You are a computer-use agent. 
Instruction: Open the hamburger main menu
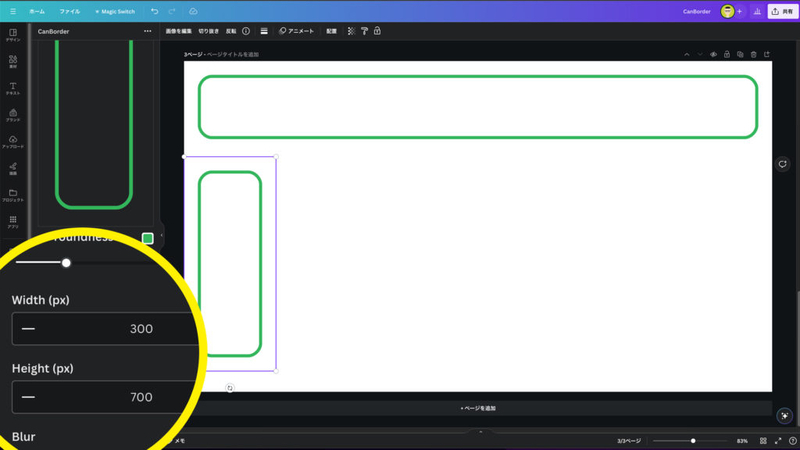13,11
